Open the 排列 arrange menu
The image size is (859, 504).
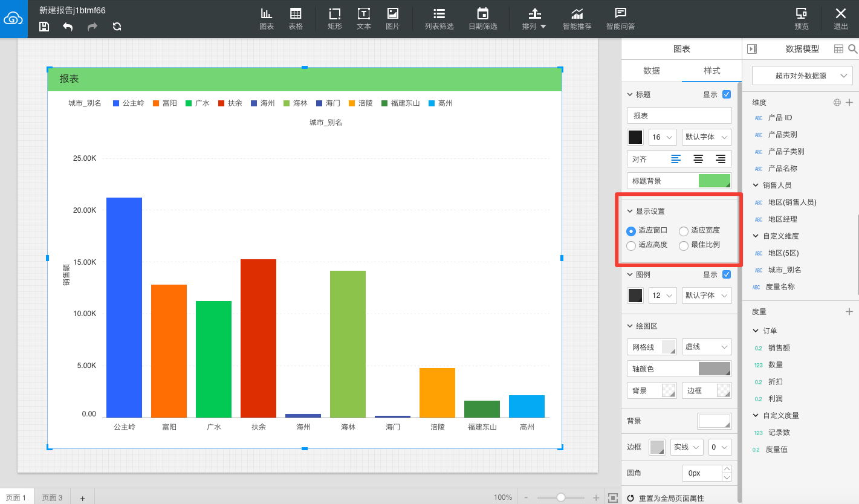coord(534,19)
